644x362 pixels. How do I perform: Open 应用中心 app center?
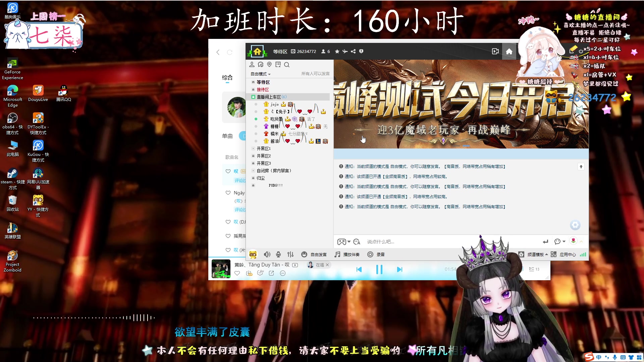563,254
